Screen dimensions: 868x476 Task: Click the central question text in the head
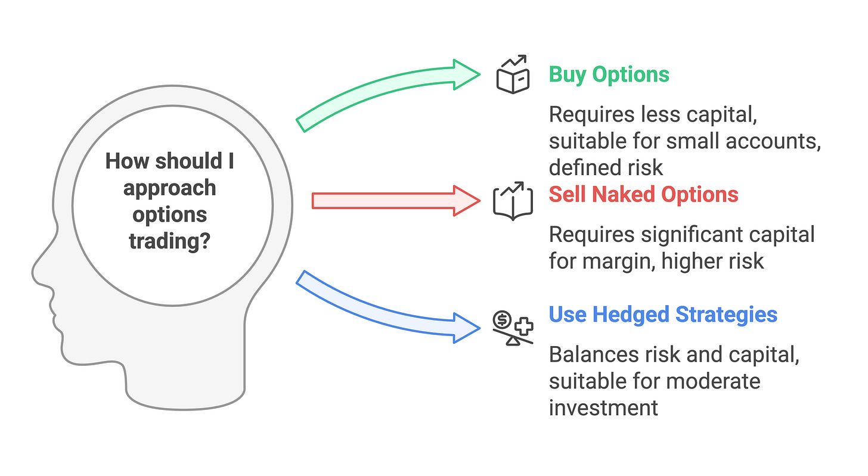tap(169, 201)
